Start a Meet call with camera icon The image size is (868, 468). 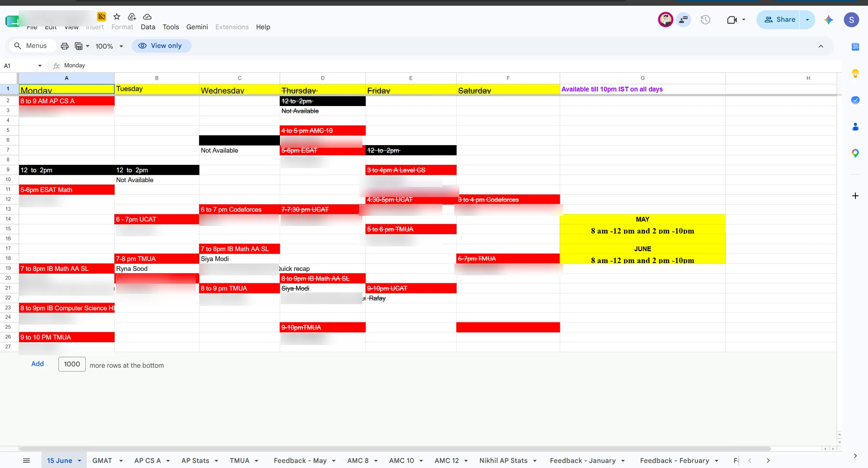tap(732, 20)
